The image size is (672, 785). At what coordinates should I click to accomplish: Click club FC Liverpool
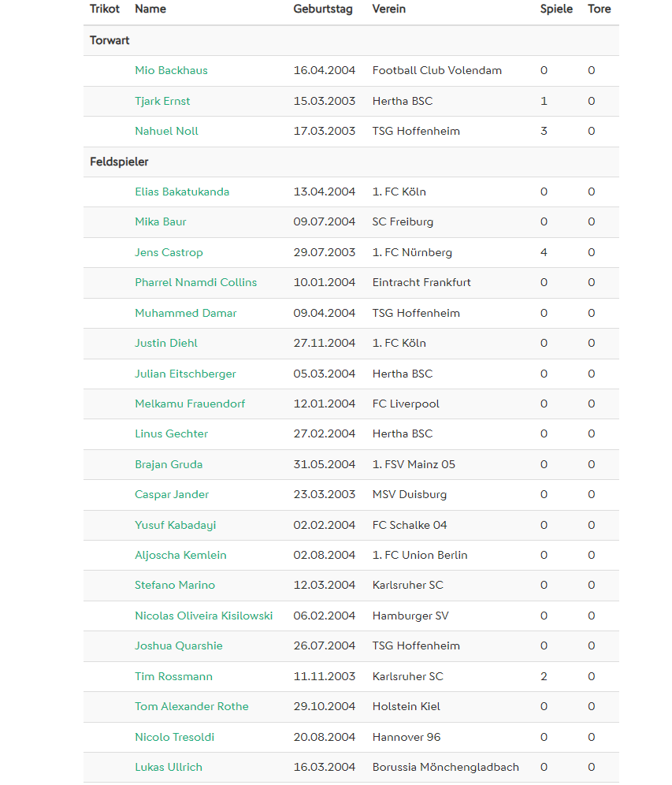click(406, 404)
